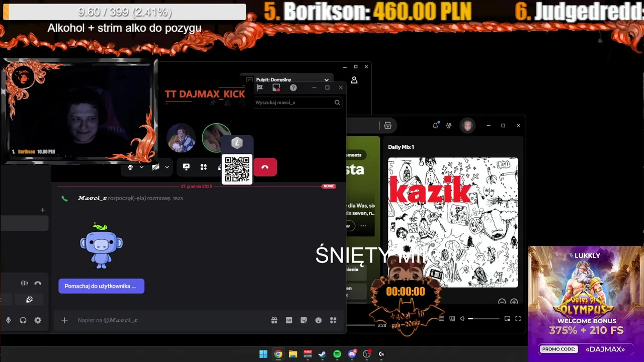Disconnect using the small phone icon in voice panel
The width and height of the screenshot is (644, 362).
click(x=38, y=283)
